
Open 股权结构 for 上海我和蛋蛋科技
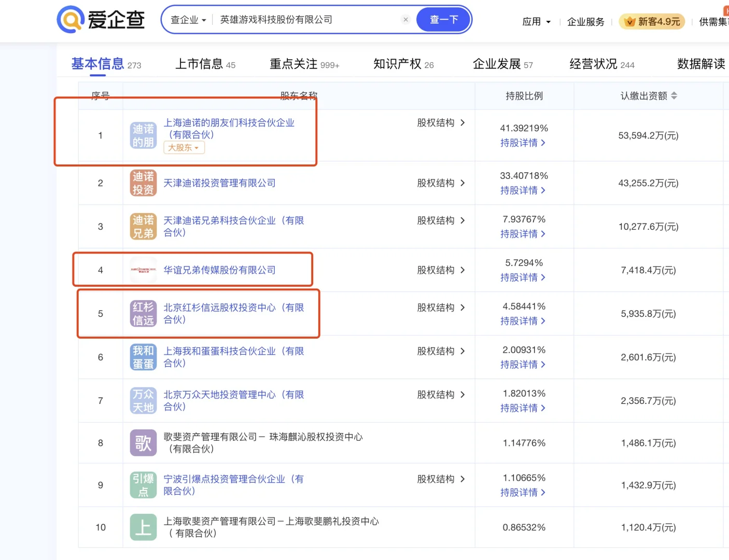point(441,351)
